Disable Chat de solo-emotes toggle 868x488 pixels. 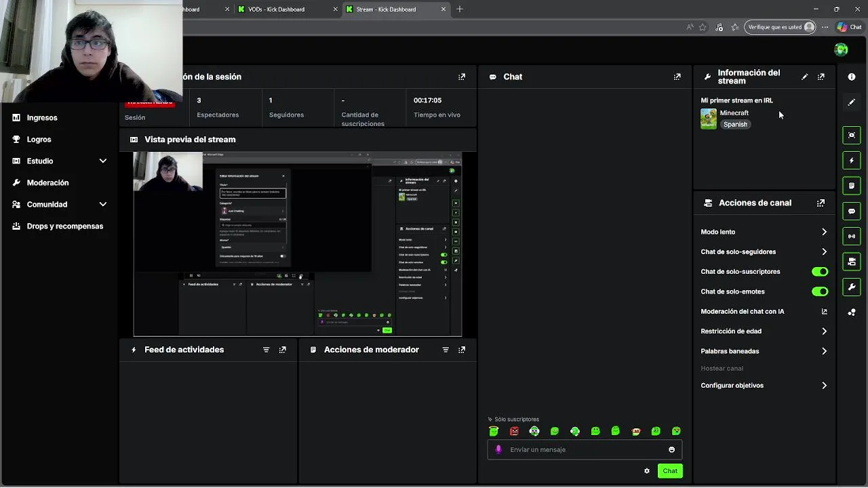click(820, 291)
